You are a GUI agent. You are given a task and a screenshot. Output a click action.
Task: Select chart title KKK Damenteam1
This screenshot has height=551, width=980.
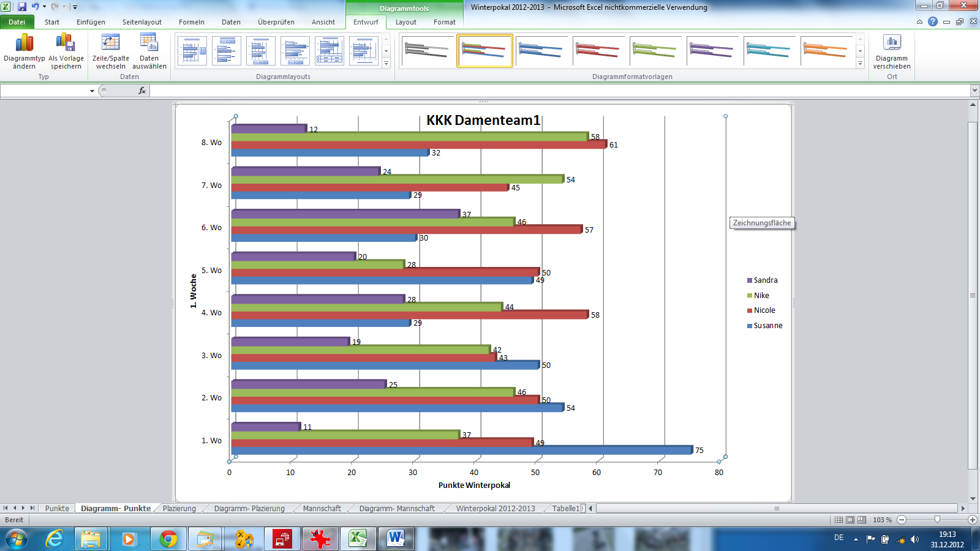(x=483, y=120)
